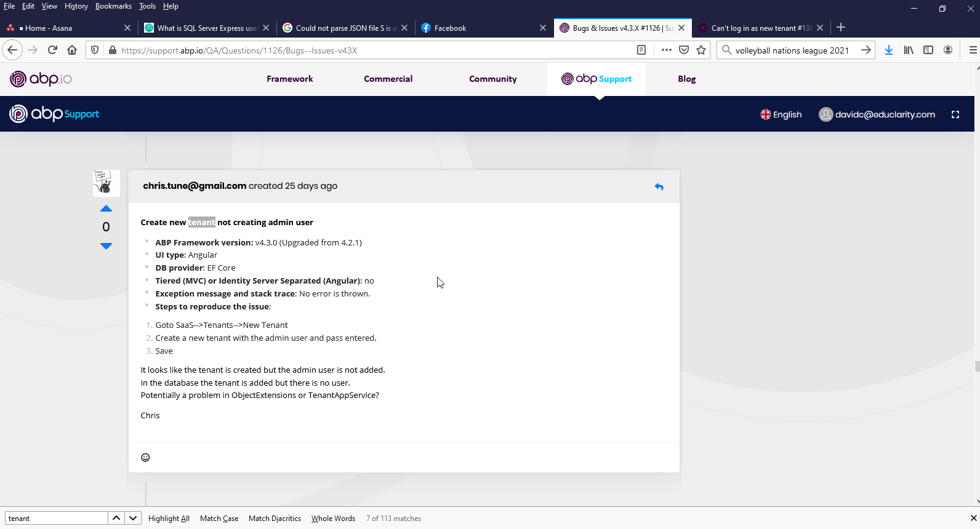The image size is (980, 529).
Task: Open the File menu
Action: coord(9,6)
